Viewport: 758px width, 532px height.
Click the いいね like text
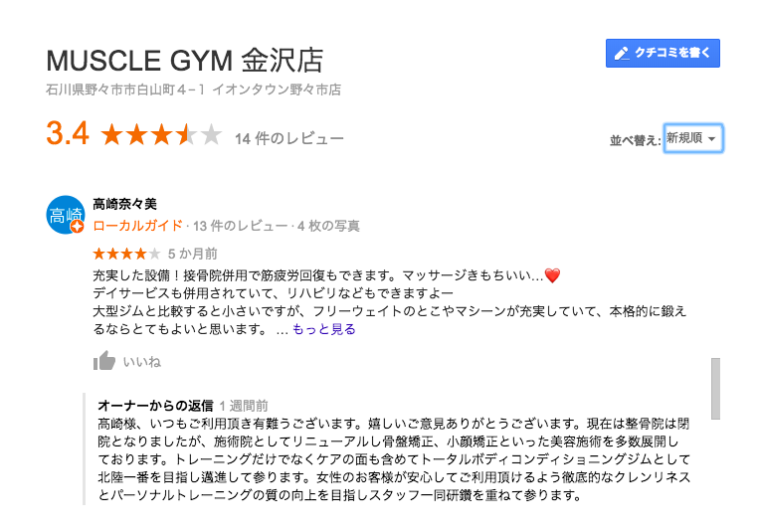coord(141,362)
